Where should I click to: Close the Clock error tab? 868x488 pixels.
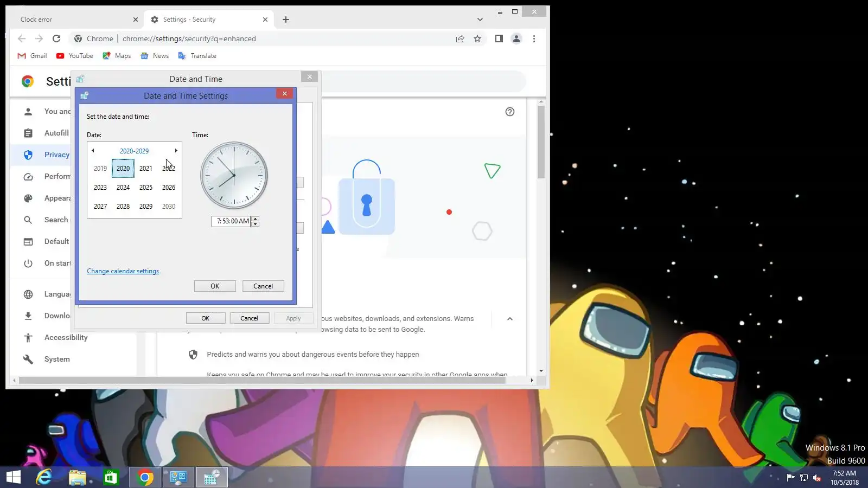click(x=136, y=20)
